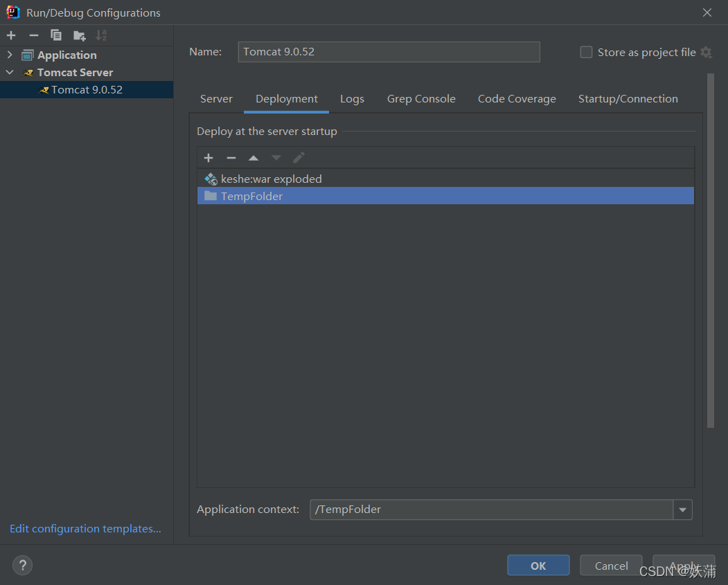Click the Apply button

[x=684, y=566]
